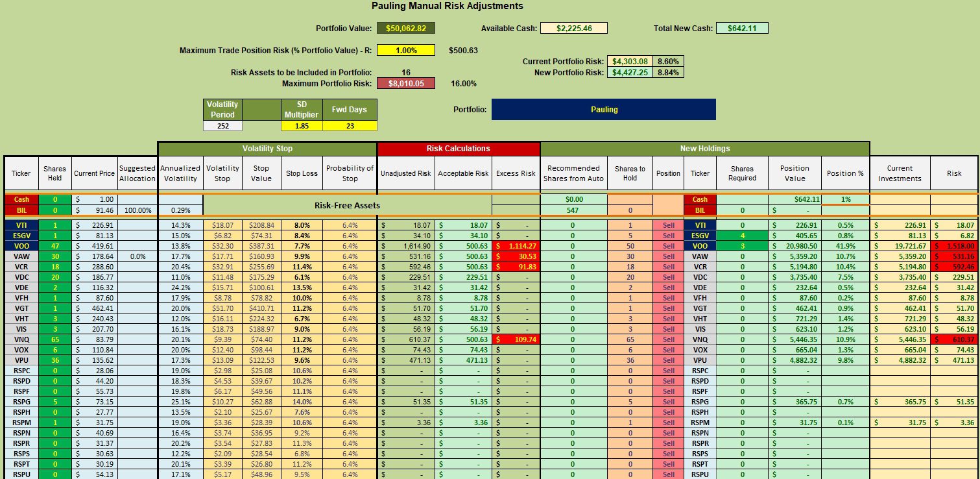Select VOO shares held cell 47
Image resolution: width=980 pixels, height=479 pixels.
click(55, 246)
